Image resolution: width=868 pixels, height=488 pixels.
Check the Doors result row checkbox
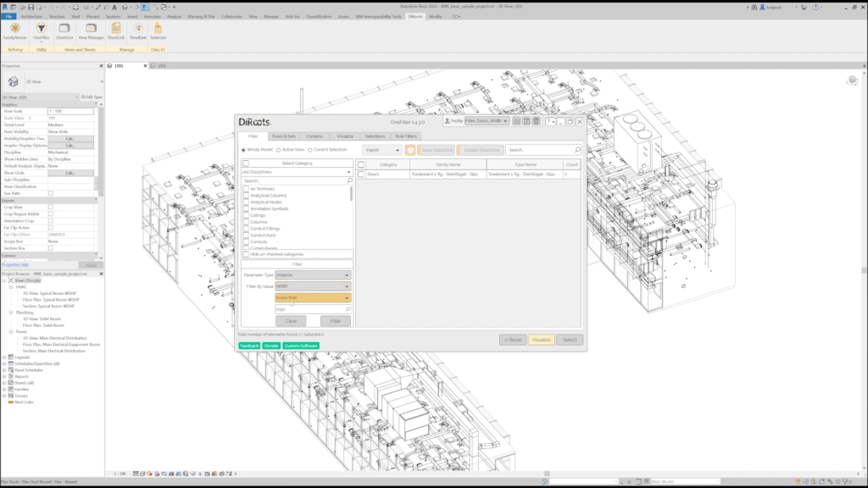(x=361, y=175)
